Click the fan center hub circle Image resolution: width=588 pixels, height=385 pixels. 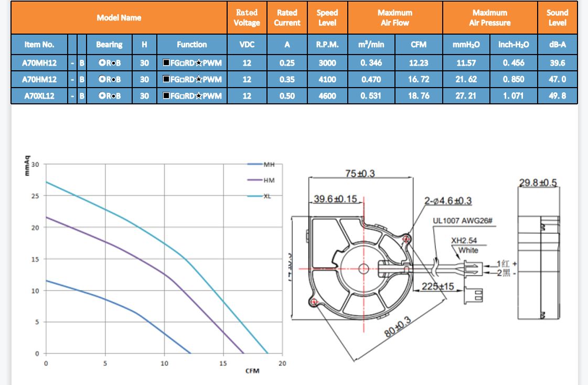pyautogui.click(x=364, y=269)
